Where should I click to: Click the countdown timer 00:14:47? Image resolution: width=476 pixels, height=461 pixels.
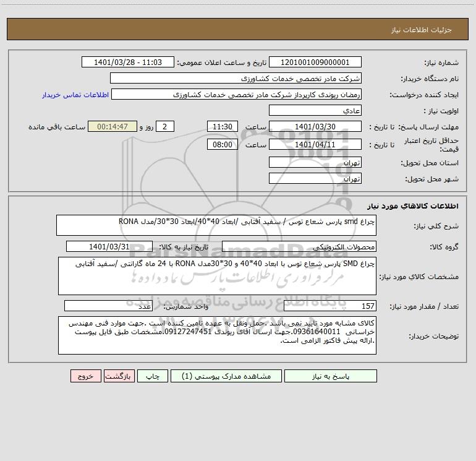[113, 126]
